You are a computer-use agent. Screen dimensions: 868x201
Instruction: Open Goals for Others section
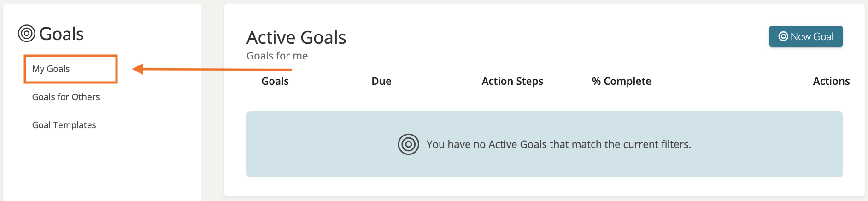click(x=66, y=97)
